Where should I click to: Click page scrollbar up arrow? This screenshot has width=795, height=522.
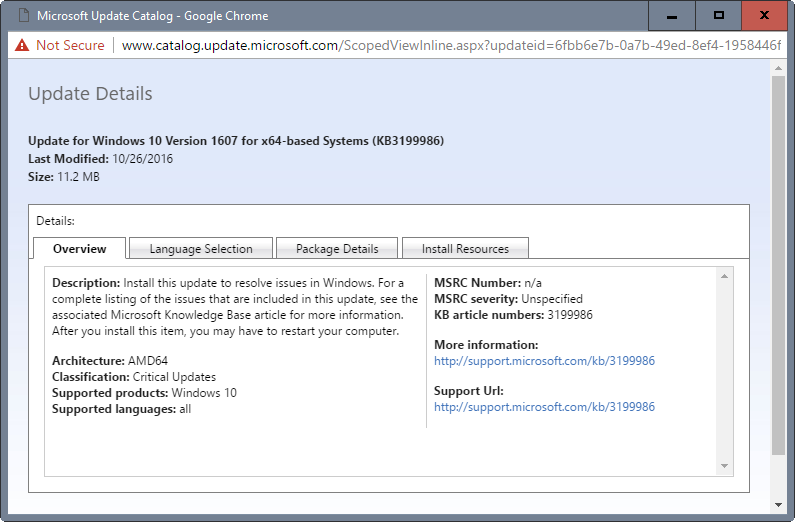coord(778,67)
